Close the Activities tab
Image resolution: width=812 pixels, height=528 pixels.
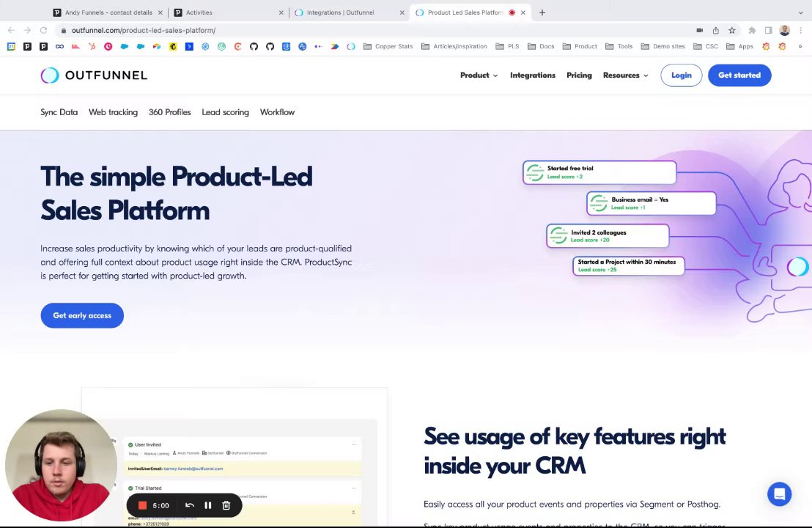coord(281,12)
